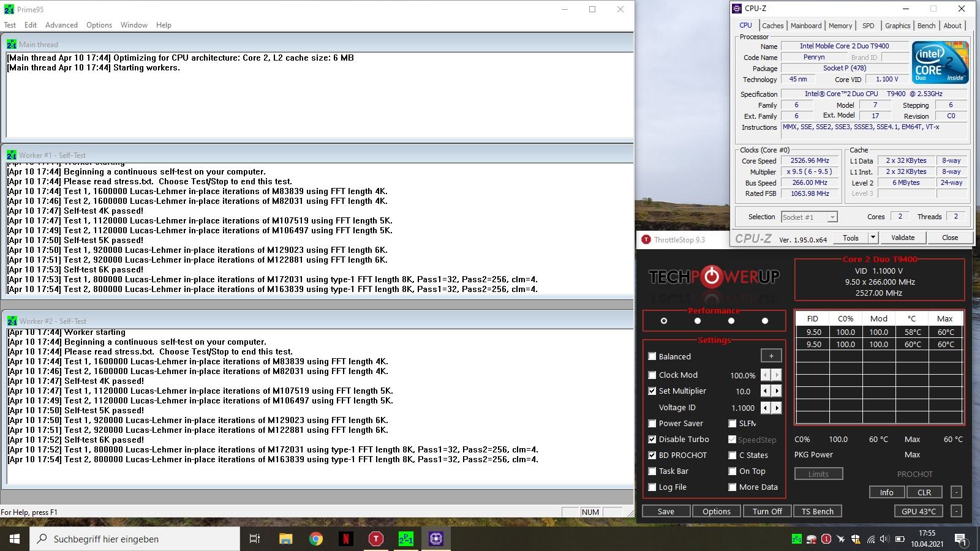Switch to the CPU-Z Memory tab
This screenshot has height=551, width=980.
point(840,26)
